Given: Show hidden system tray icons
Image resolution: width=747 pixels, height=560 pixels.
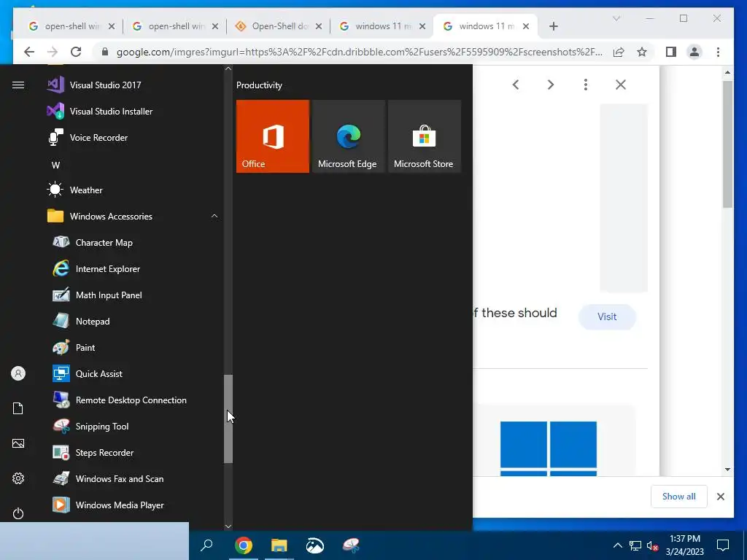Looking at the screenshot, I should 617,545.
